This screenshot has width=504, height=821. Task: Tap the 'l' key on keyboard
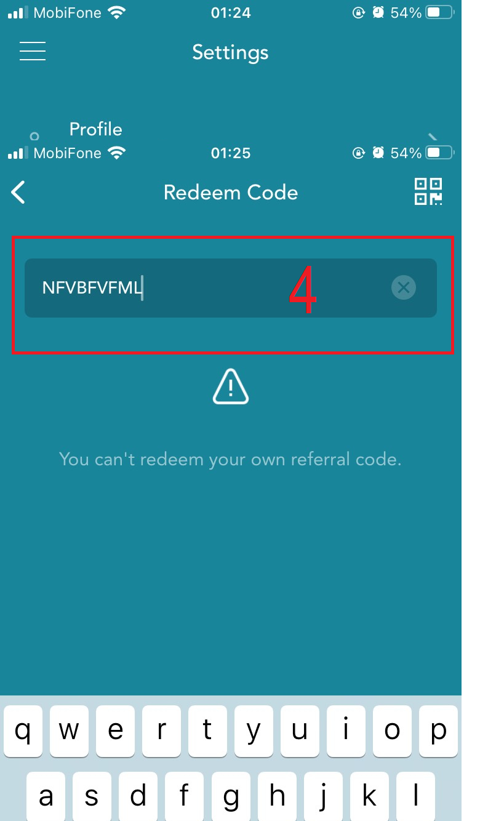tap(415, 796)
